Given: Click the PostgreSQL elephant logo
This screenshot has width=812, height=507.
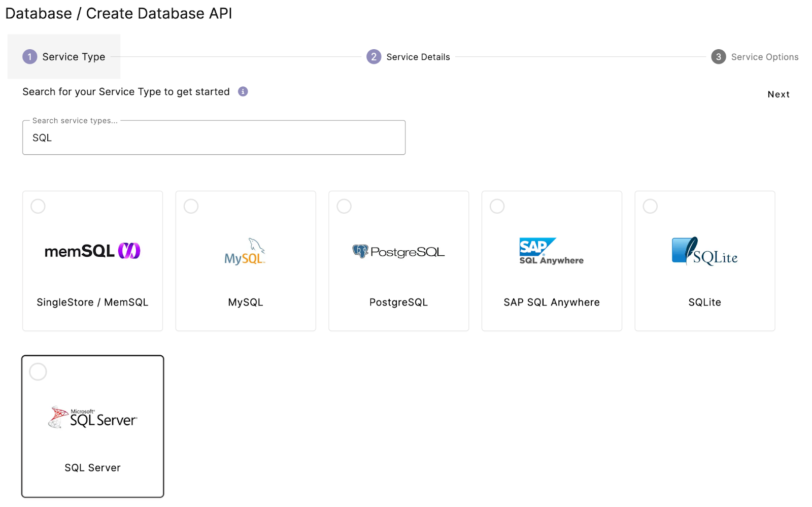Looking at the screenshot, I should click(x=398, y=251).
